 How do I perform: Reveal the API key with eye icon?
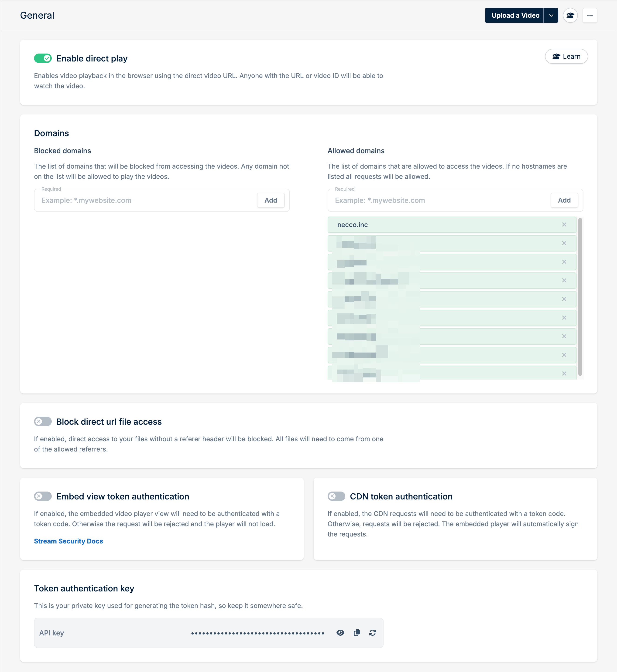pos(340,633)
